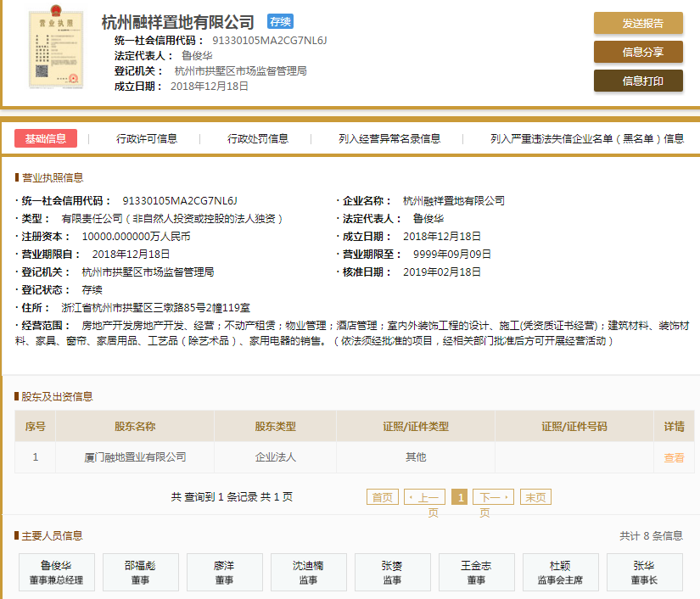Screen dimensions: 700x599
Task: Open personnel card 张华 董事长
Action: click(644, 572)
